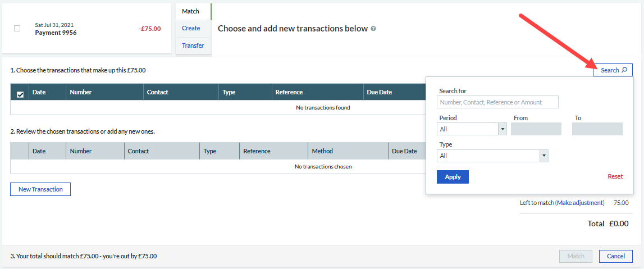Switch to the Create tab
Viewport: 644px width, 269px height.
click(191, 28)
